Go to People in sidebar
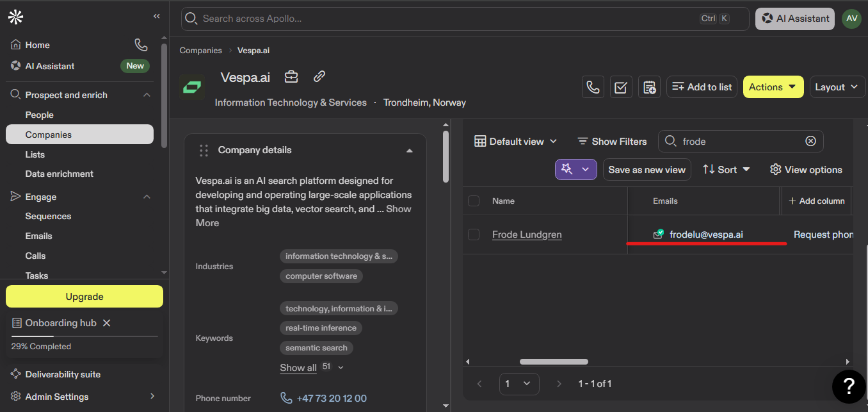 pos(40,115)
